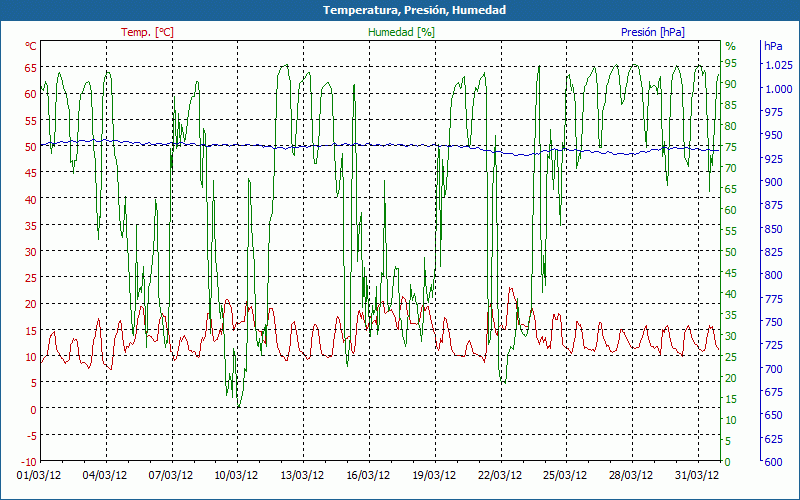800x500 pixels.
Task: Click date label '25/03/12' on time axis
Action: pos(565,475)
